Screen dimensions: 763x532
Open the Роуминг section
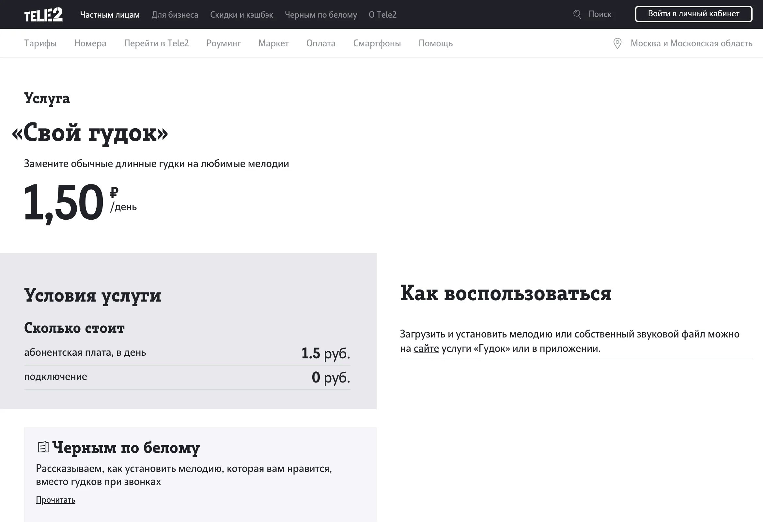[224, 43]
